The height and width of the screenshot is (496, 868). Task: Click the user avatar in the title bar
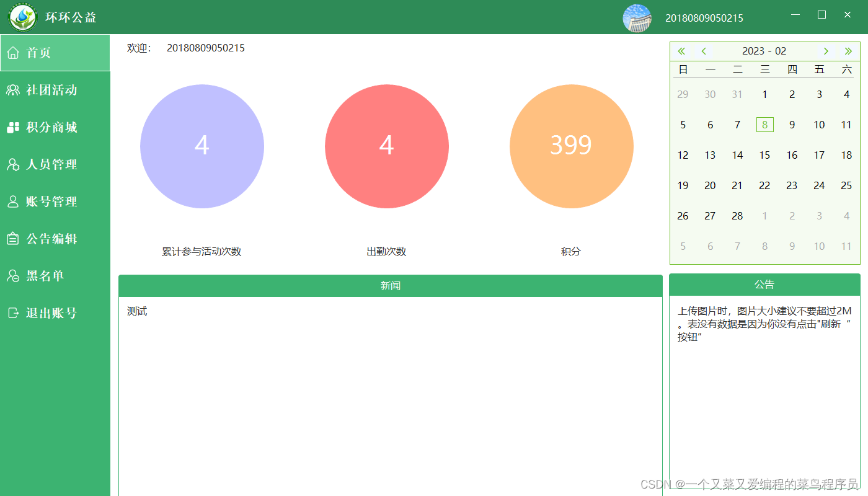tap(637, 17)
